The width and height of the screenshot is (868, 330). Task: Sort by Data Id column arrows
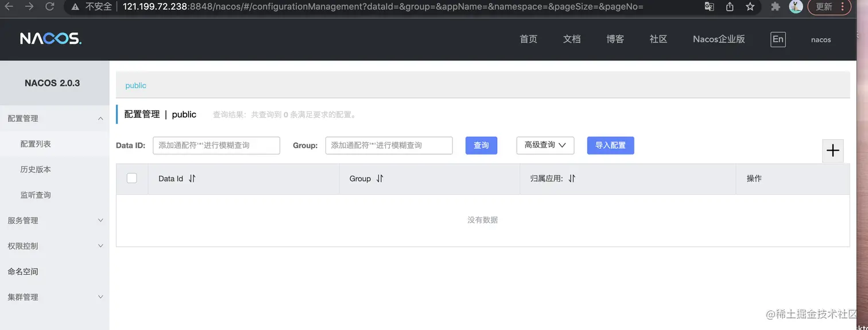pos(192,179)
